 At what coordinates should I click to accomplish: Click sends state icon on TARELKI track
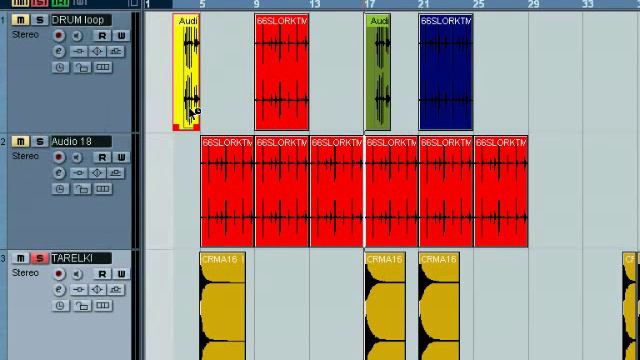[x=116, y=290]
